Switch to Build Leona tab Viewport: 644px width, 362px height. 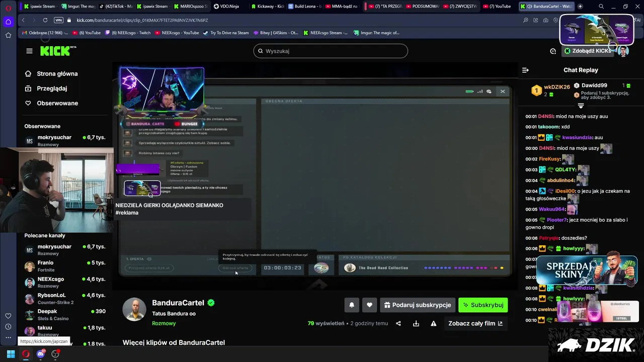(305, 7)
